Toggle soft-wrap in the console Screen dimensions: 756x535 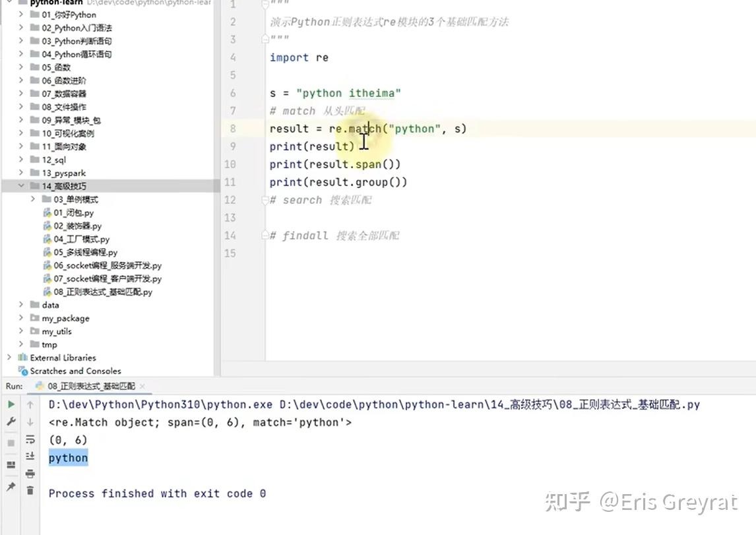point(30,439)
